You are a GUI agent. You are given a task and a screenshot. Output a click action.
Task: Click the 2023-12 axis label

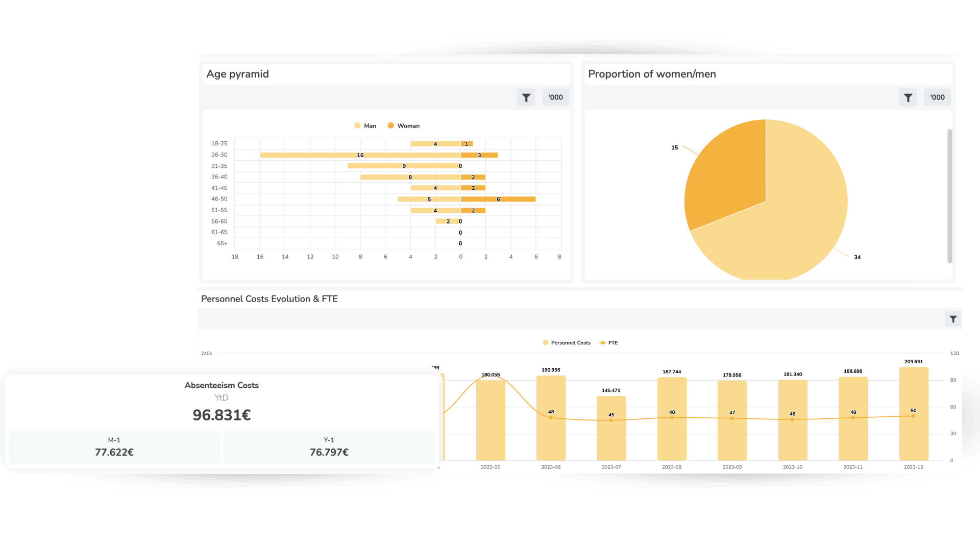click(914, 467)
